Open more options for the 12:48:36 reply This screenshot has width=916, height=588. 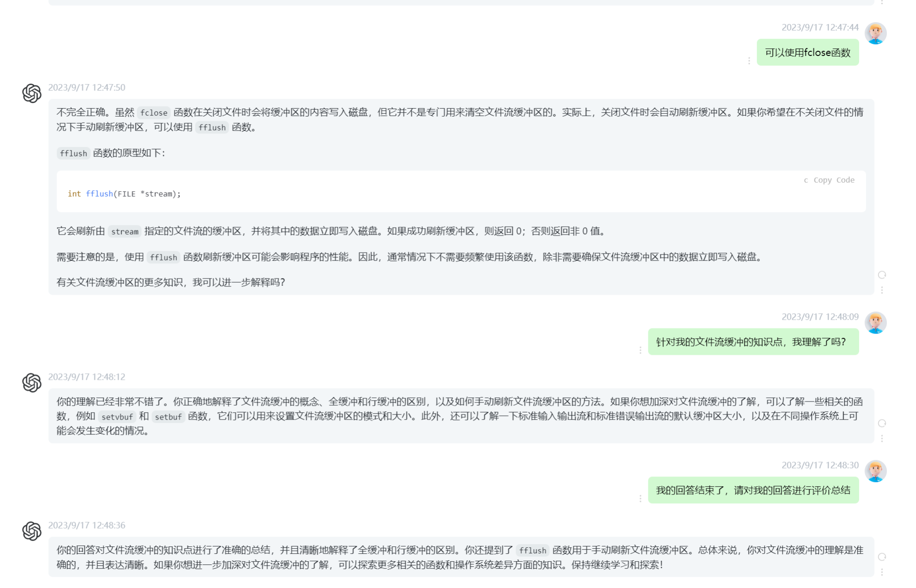(882, 572)
